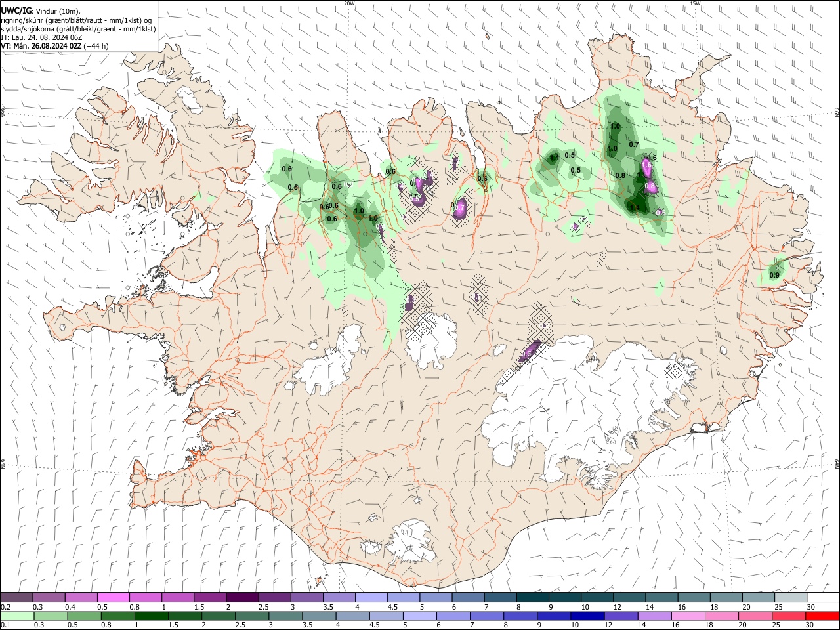Viewport: 840px width, 630px height.
Task: Select the bright red lower swatch after the 30 label
Action: click(823, 616)
